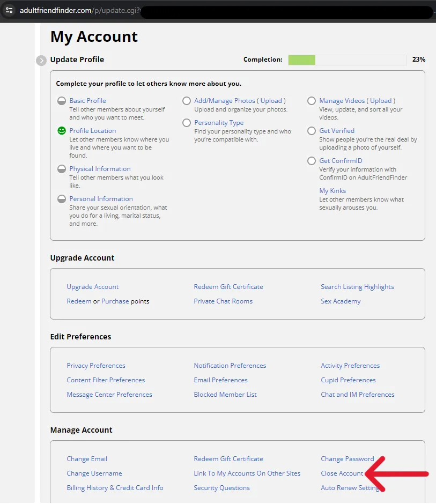Click the profile completion progress bar
Image resolution: width=436 pixels, height=504 pixels.
coord(348,60)
